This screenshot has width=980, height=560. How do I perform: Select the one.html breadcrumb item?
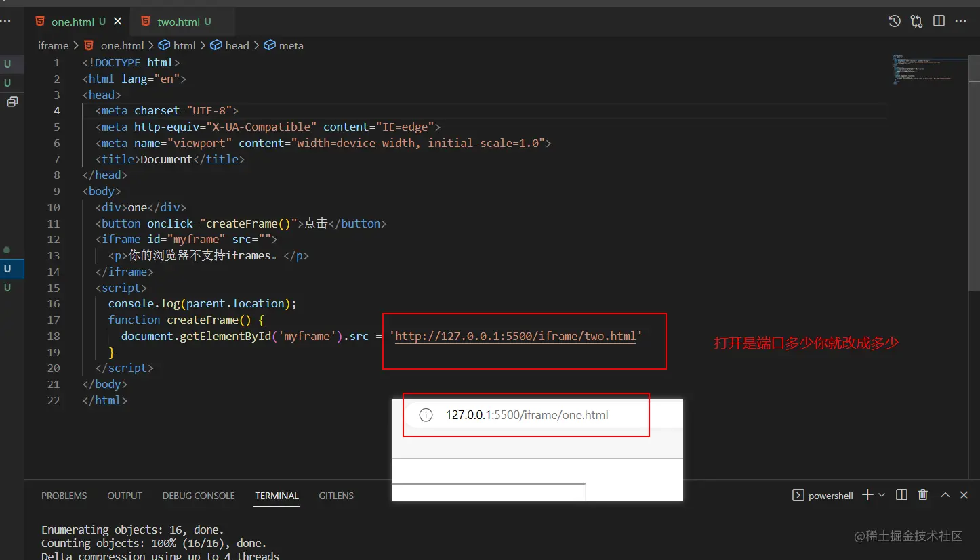(115, 46)
